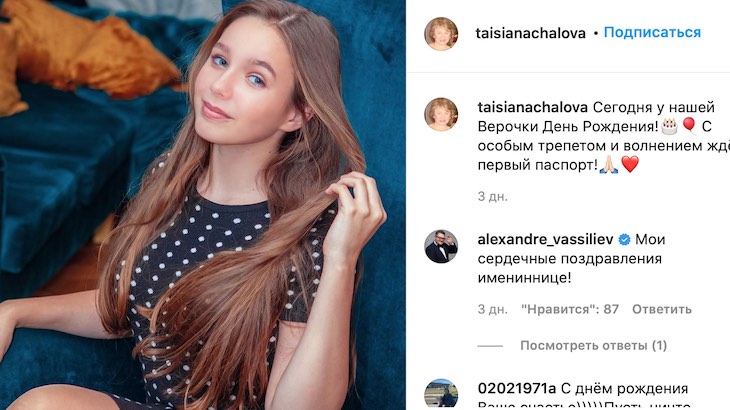Click the red heart emoji in caption
The height and width of the screenshot is (410, 730).
tap(630, 164)
